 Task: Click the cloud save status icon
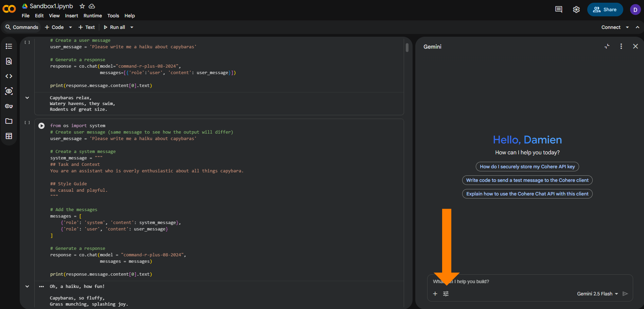coord(92,6)
